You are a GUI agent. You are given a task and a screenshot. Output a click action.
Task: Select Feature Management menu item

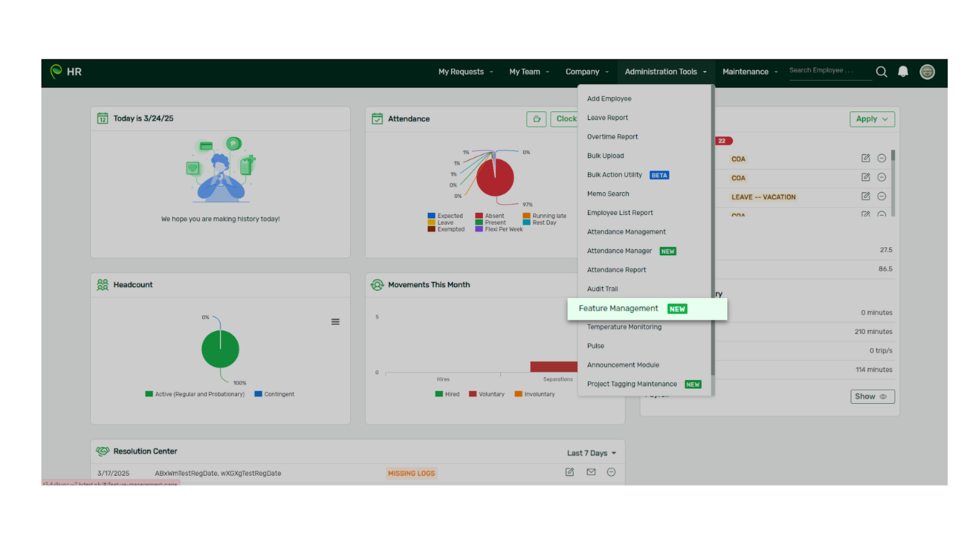coord(647,308)
